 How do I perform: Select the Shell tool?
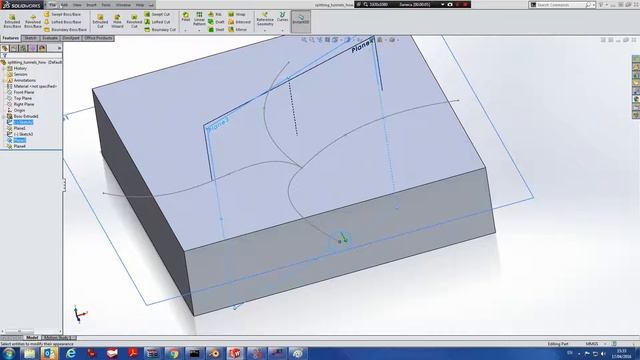click(x=216, y=29)
